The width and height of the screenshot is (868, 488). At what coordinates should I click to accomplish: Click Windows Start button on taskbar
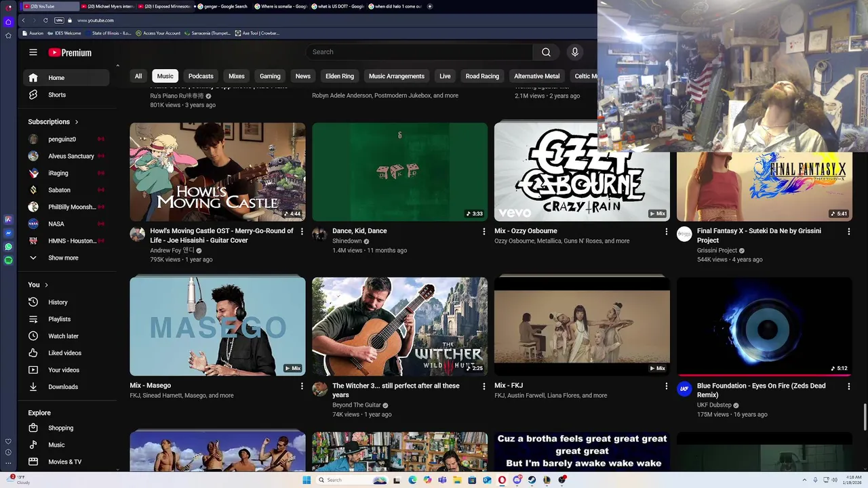tap(307, 480)
